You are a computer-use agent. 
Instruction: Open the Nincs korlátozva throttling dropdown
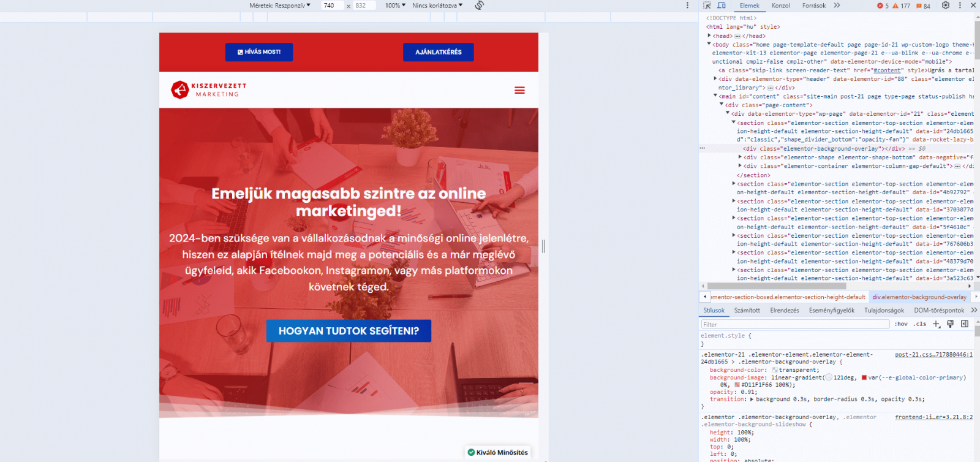pos(437,6)
